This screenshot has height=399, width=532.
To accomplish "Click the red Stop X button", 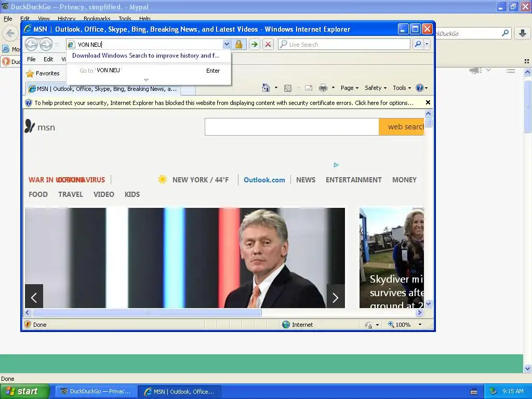I will pos(268,44).
